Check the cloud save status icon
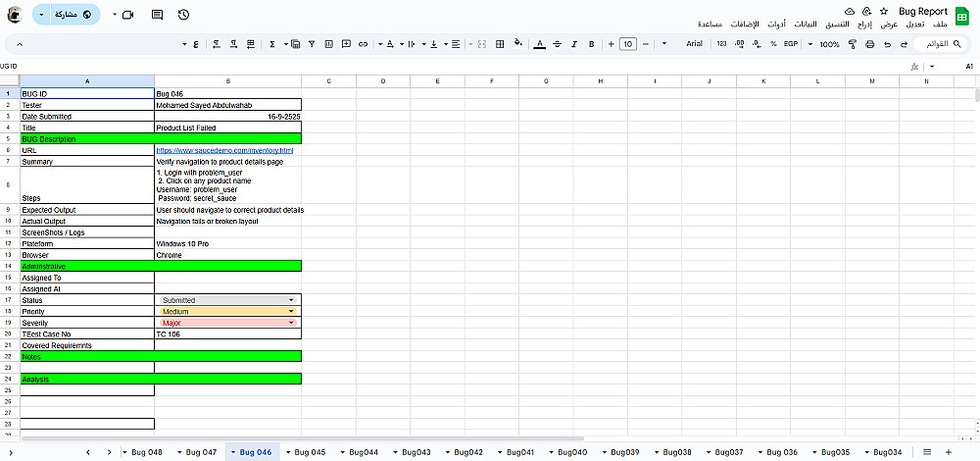 (850, 11)
